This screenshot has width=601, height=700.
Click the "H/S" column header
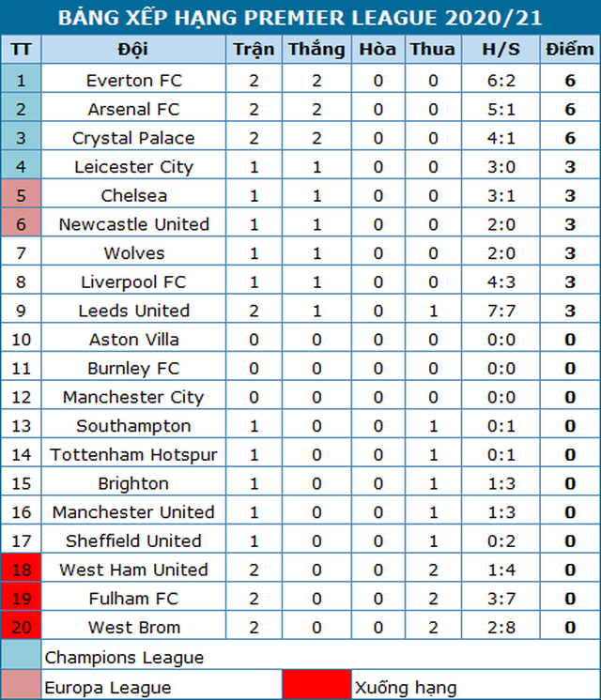[493, 50]
